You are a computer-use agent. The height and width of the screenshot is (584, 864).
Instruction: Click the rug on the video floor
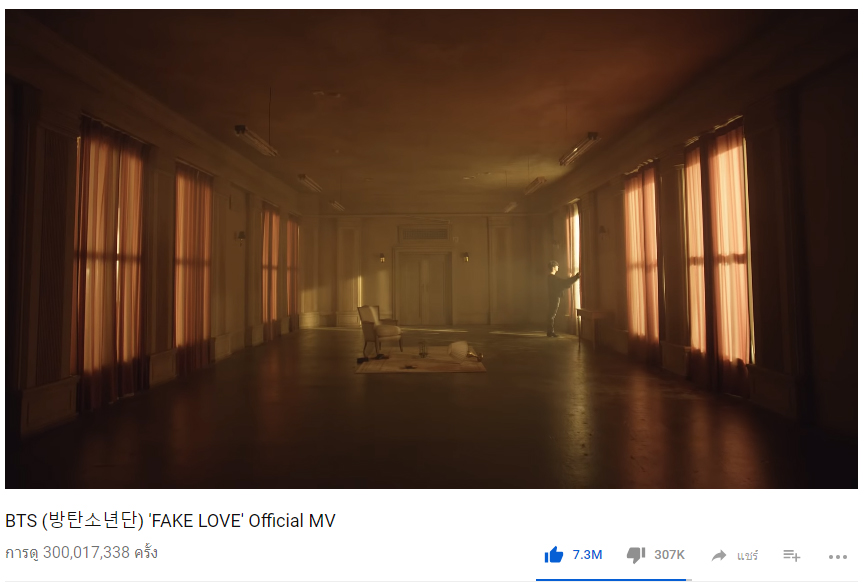click(421, 360)
